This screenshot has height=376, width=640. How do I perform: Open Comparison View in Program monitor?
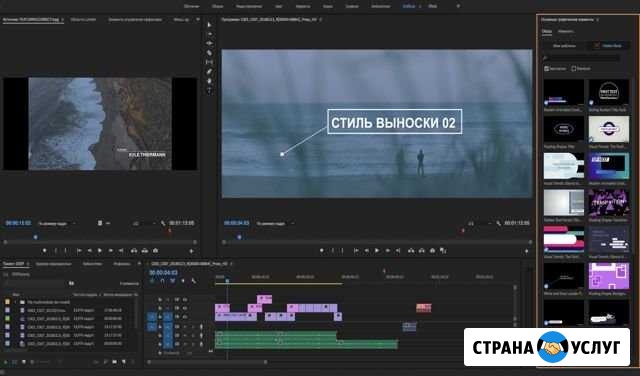tap(443, 251)
